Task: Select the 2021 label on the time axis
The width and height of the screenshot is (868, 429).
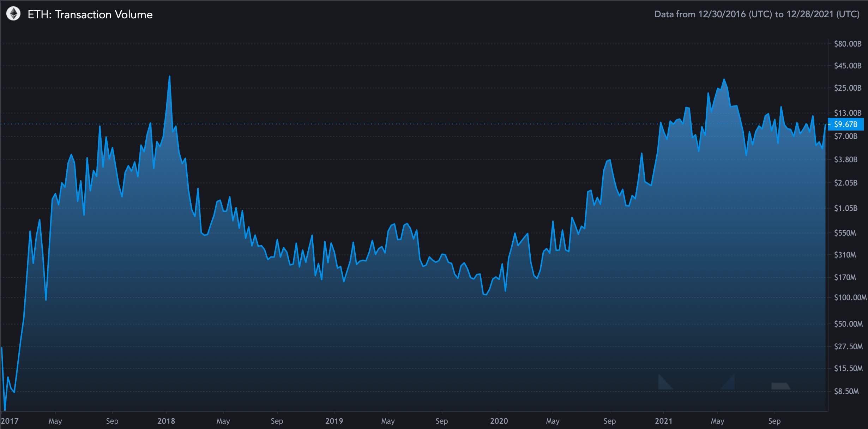Action: click(x=663, y=421)
